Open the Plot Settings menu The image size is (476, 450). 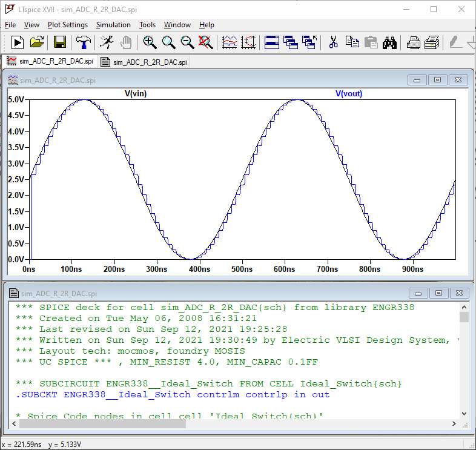coord(68,25)
